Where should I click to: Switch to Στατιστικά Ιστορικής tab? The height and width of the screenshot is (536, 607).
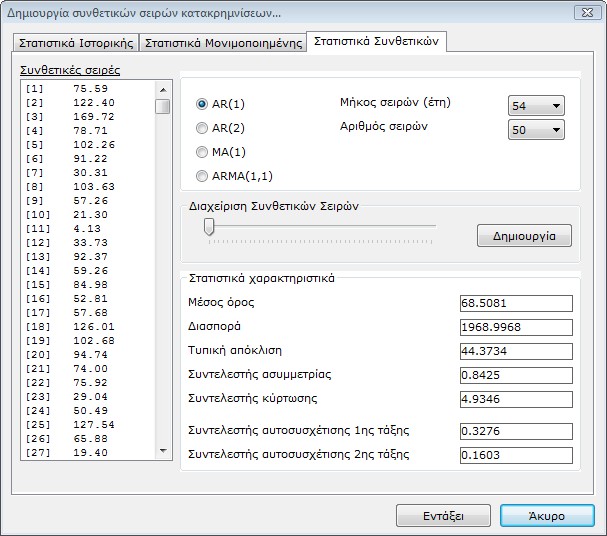pos(75,43)
